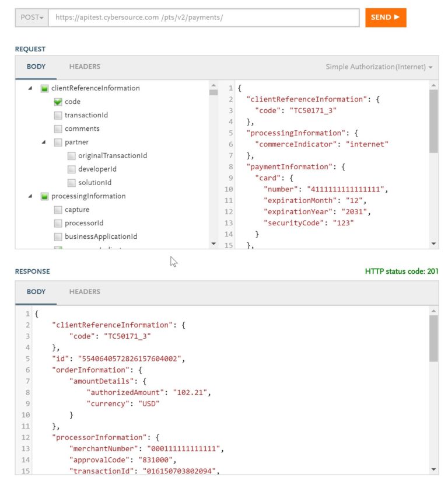
Task: Open the Simple Authorization (Internet) dropdown
Action: click(x=379, y=67)
